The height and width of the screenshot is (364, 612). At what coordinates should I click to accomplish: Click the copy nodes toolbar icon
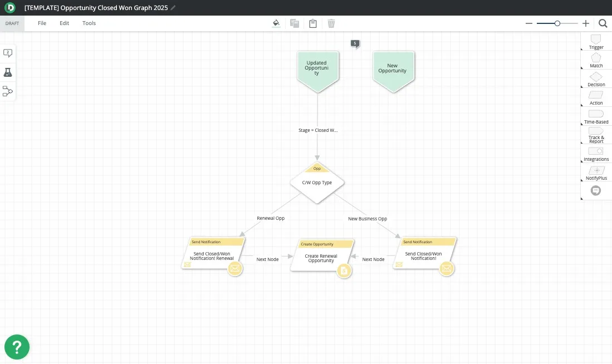coord(295,23)
